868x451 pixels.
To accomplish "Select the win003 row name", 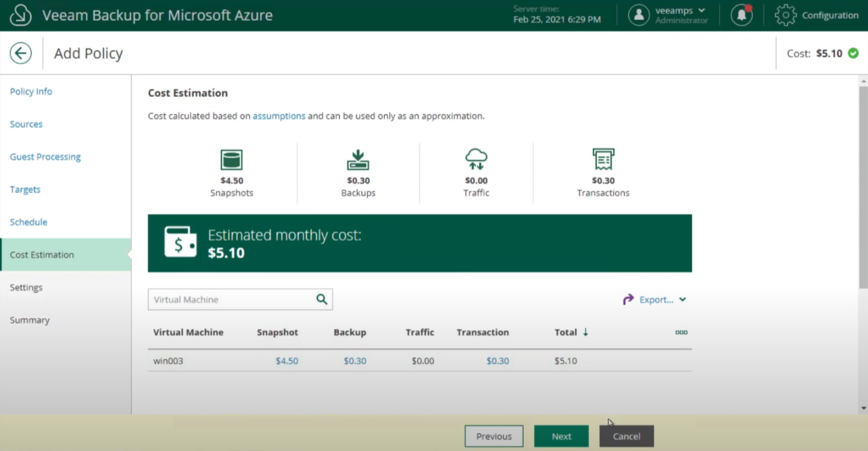I will tap(168, 361).
